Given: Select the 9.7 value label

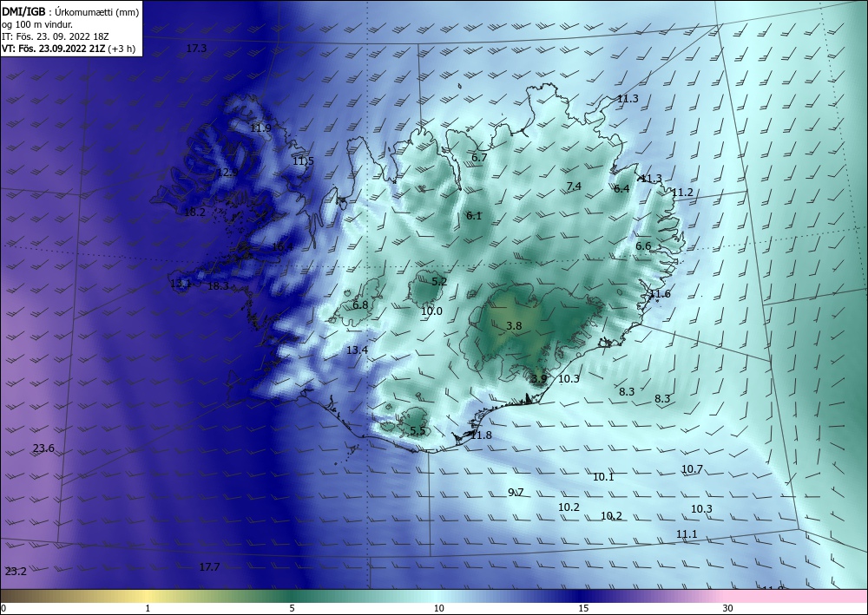Looking at the screenshot, I should point(516,493).
